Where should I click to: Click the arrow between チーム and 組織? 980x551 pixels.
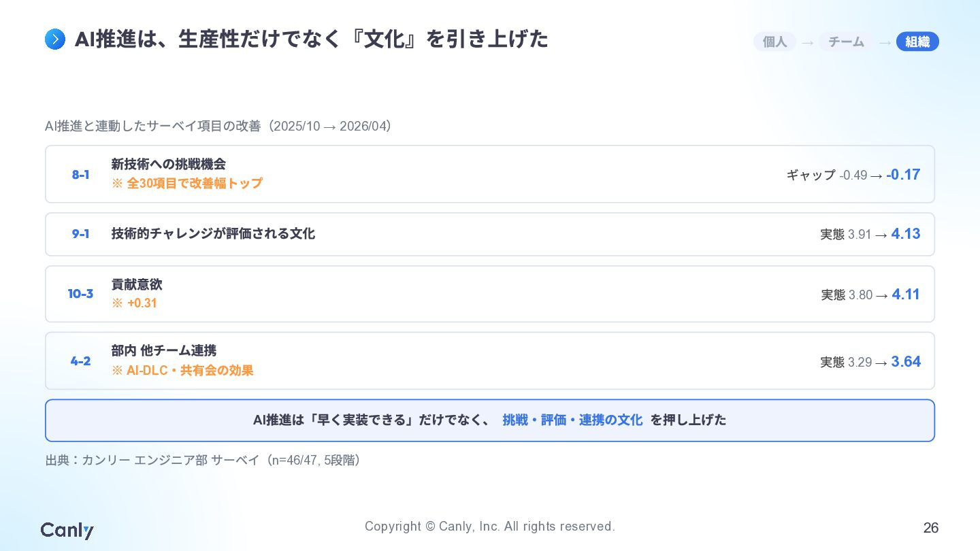885,42
